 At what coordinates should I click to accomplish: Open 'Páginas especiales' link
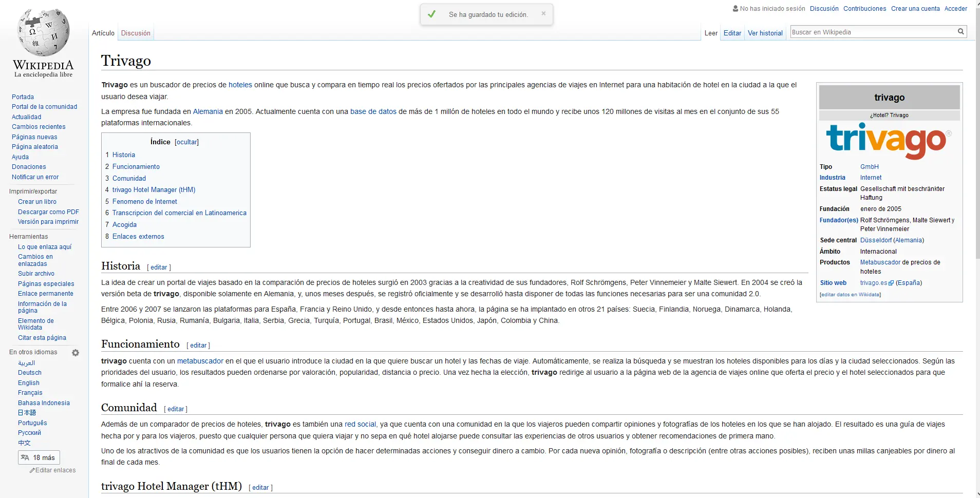coord(46,284)
